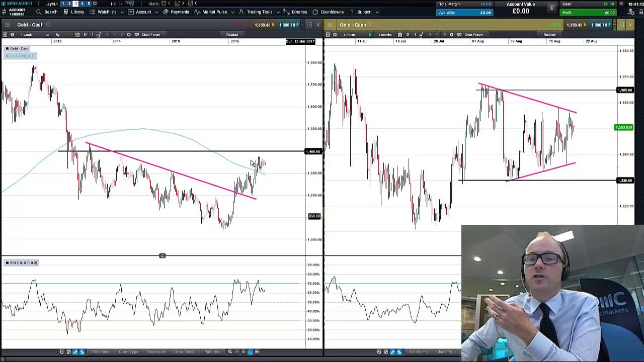Screen dimensions: 644x362
Task: Expand the Account dropdown
Action: pos(143,12)
